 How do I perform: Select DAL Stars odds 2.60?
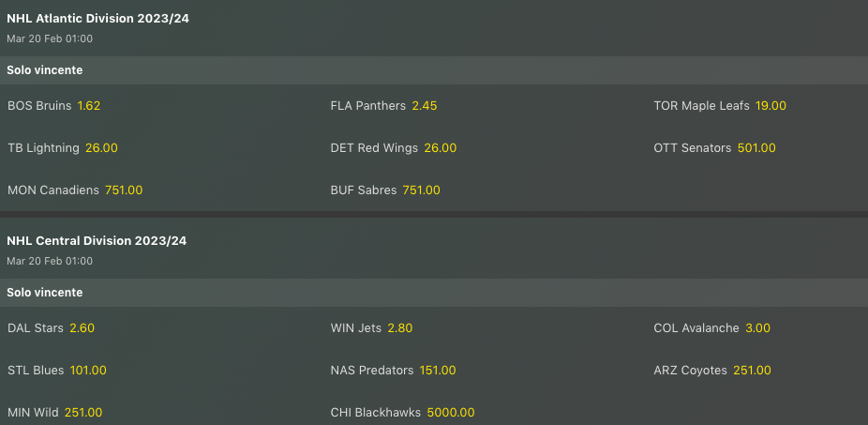coord(82,328)
